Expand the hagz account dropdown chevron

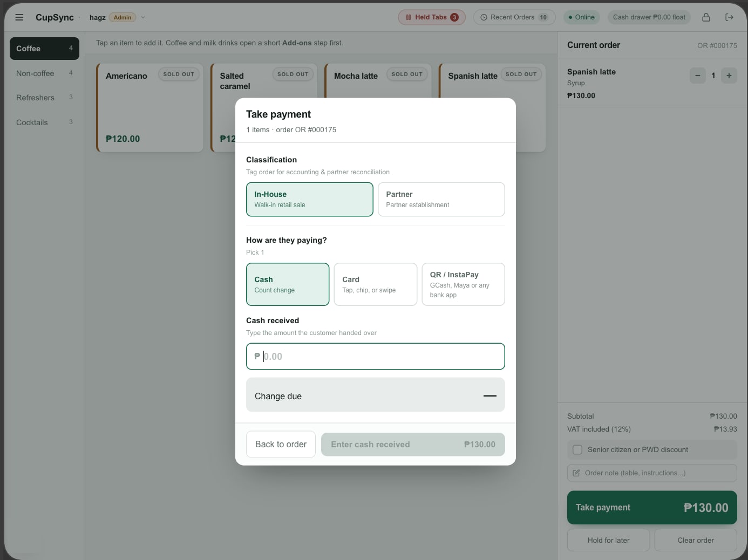(143, 17)
